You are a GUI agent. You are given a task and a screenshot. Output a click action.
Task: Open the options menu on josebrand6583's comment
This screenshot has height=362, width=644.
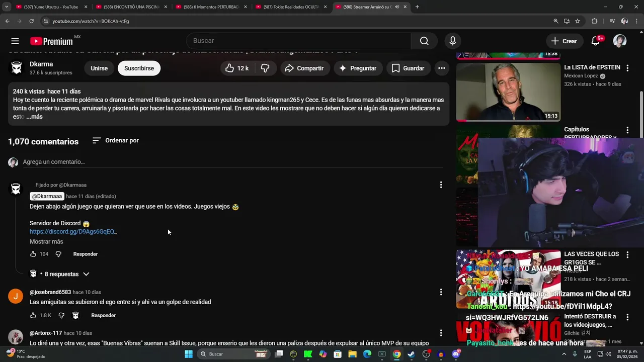(441, 292)
